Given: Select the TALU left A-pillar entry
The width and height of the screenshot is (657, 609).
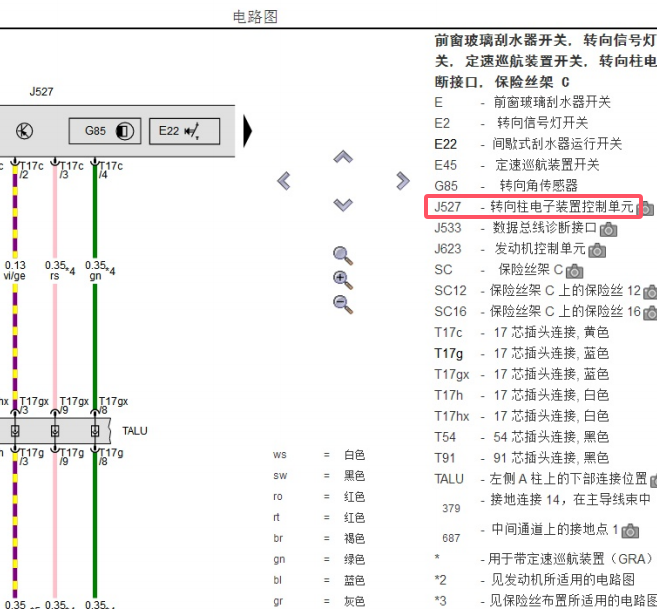Looking at the screenshot, I should pos(541,479).
